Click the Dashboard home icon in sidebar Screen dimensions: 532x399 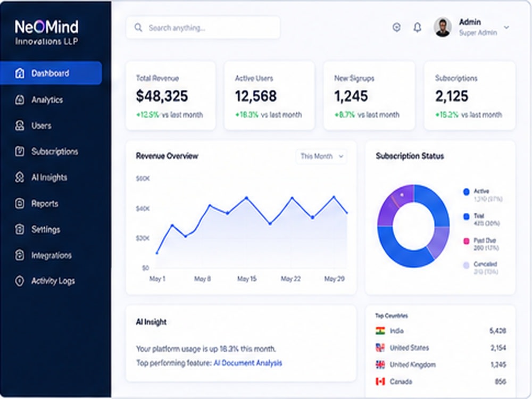pyautogui.click(x=20, y=73)
